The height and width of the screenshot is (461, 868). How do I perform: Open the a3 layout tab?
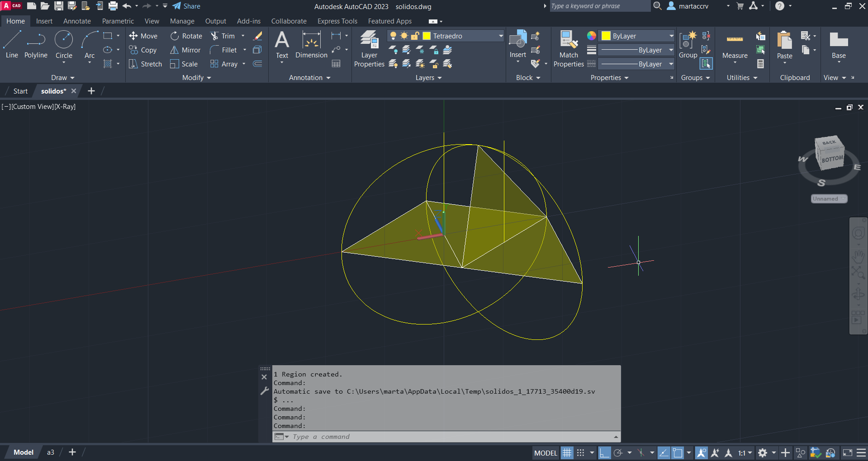pyautogui.click(x=51, y=452)
